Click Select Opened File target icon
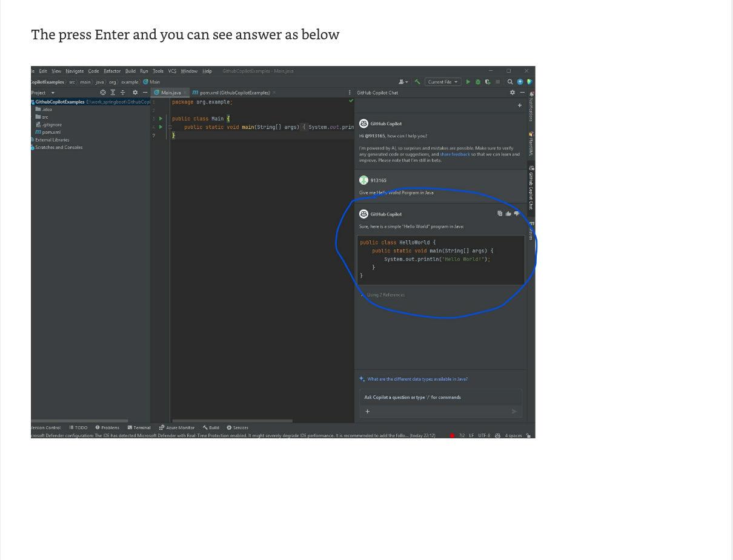This screenshot has width=733, height=560. click(x=103, y=93)
